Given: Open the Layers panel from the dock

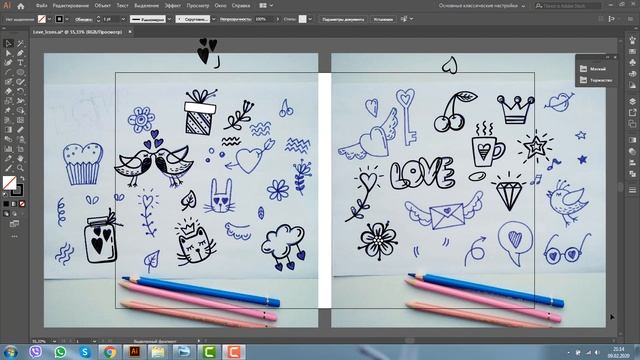Looking at the screenshot, I should tap(632, 101).
